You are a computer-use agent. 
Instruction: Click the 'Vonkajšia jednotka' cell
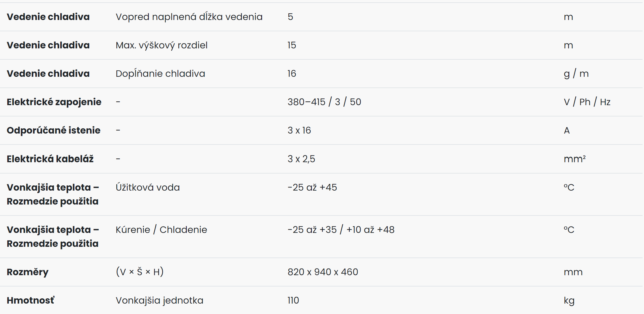160,300
